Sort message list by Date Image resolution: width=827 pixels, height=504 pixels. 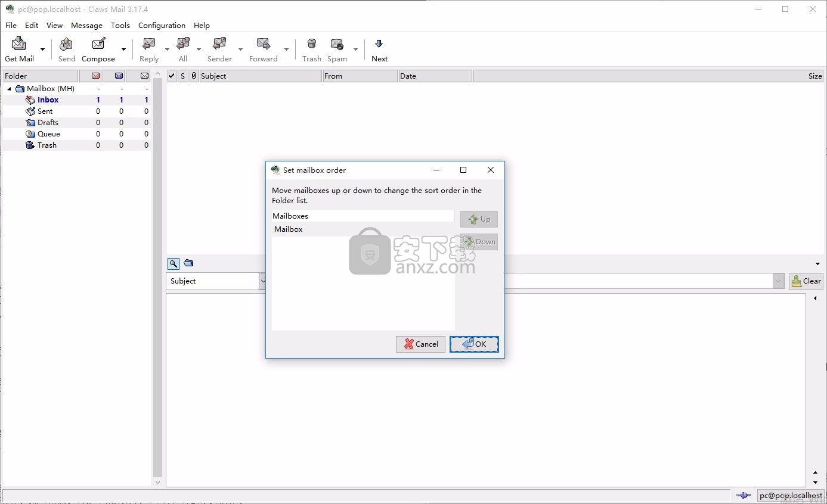click(435, 76)
